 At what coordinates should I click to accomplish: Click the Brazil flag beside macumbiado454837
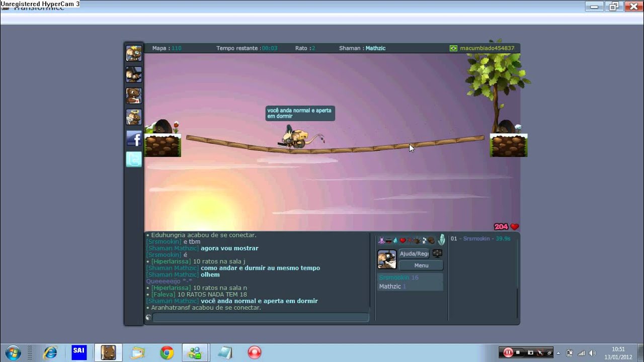click(453, 48)
